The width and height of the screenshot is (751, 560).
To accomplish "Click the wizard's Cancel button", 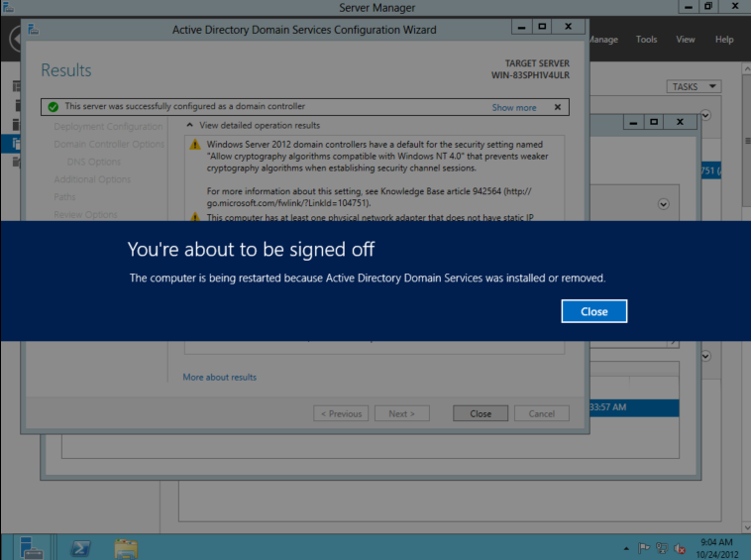I will click(542, 413).
